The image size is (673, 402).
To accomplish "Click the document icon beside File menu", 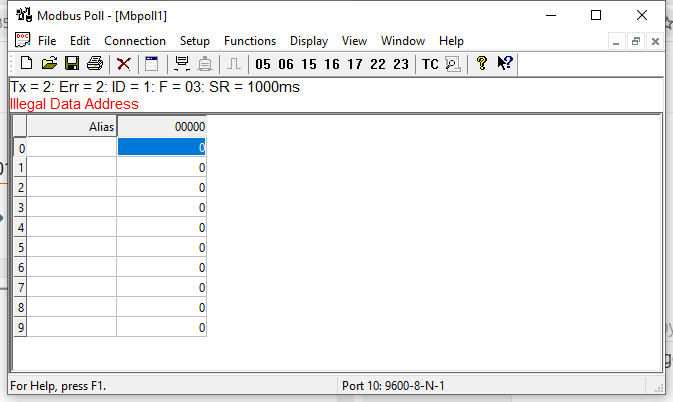I will click(x=22, y=40).
